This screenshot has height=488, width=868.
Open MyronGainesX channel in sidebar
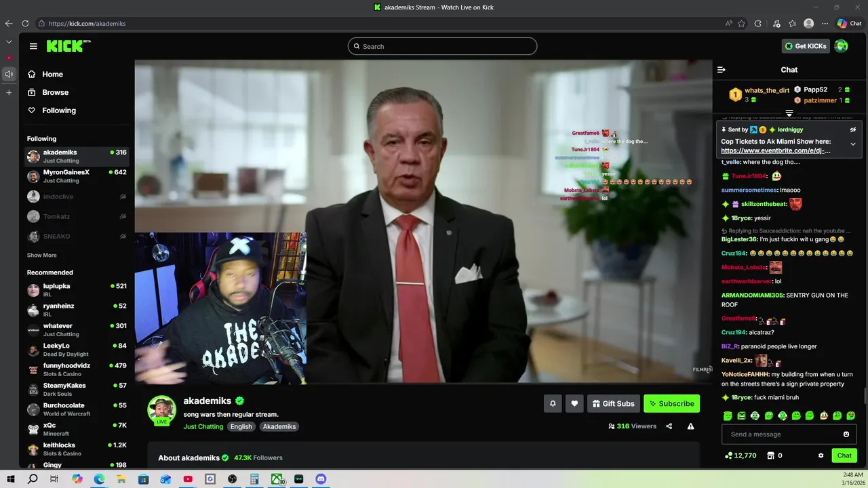(77, 176)
